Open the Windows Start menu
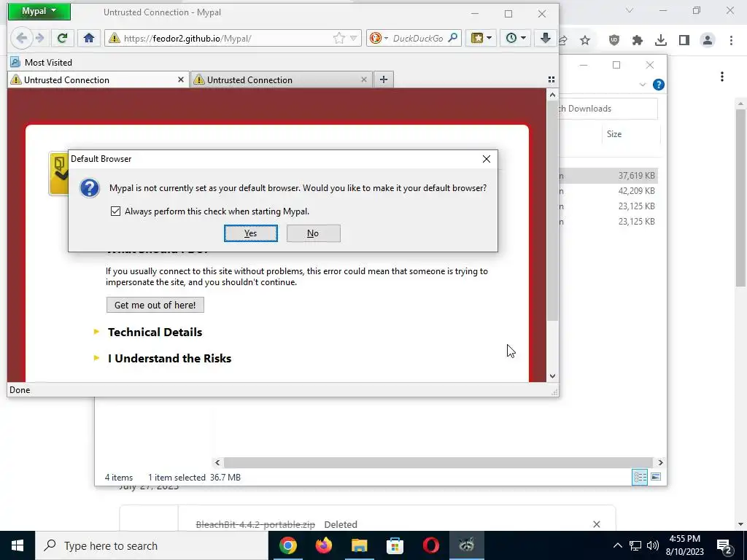747x560 pixels. tap(18, 545)
